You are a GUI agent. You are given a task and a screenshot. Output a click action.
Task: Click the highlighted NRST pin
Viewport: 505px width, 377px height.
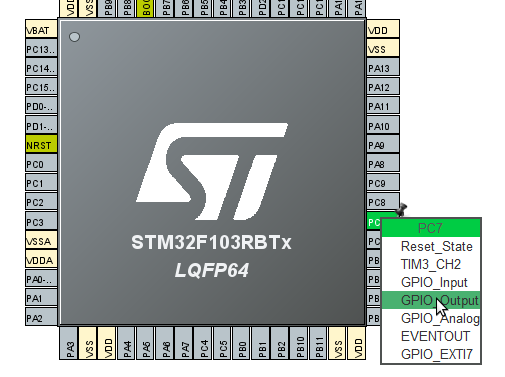click(41, 144)
